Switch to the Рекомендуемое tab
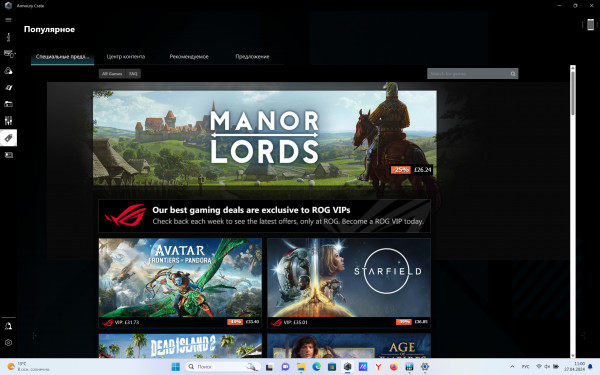600x375 pixels. click(189, 57)
